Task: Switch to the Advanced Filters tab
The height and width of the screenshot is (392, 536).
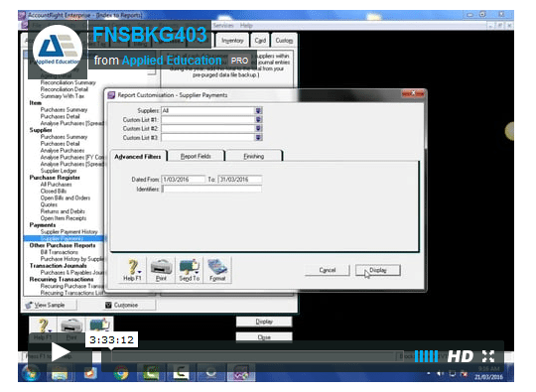Action: [138, 157]
